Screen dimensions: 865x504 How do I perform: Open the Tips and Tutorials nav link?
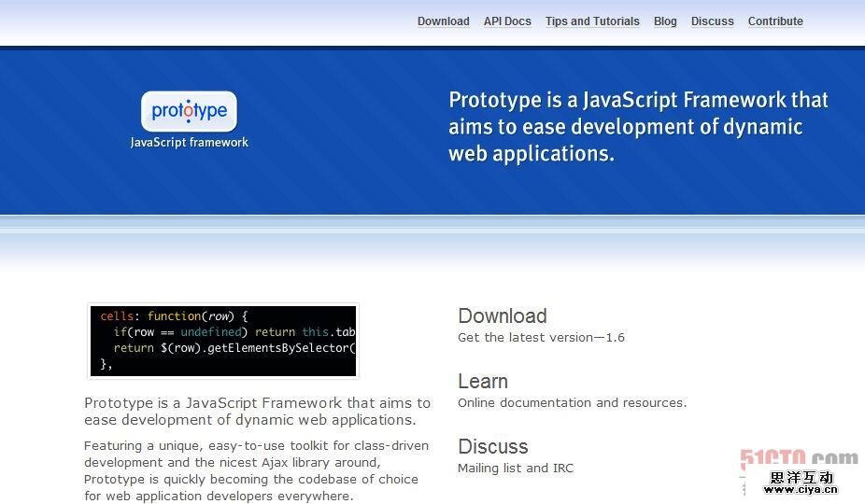click(x=592, y=21)
